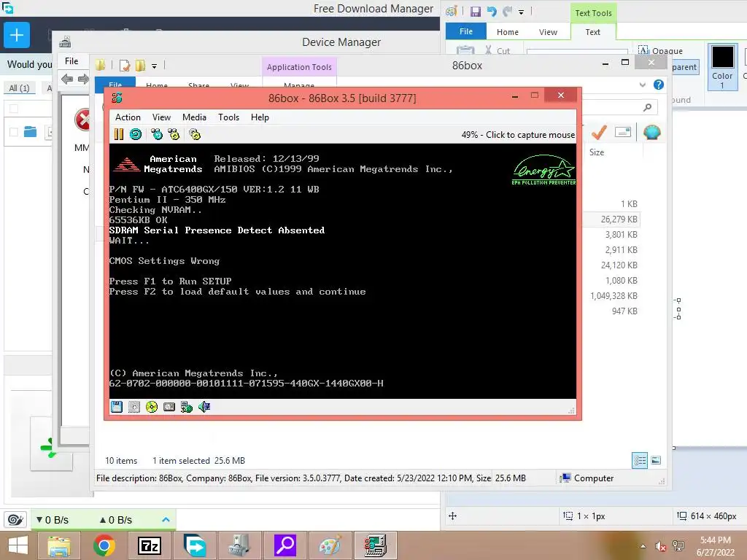Switch to the Home tab in Paint
Screen dimensions: 747x560
point(508,32)
